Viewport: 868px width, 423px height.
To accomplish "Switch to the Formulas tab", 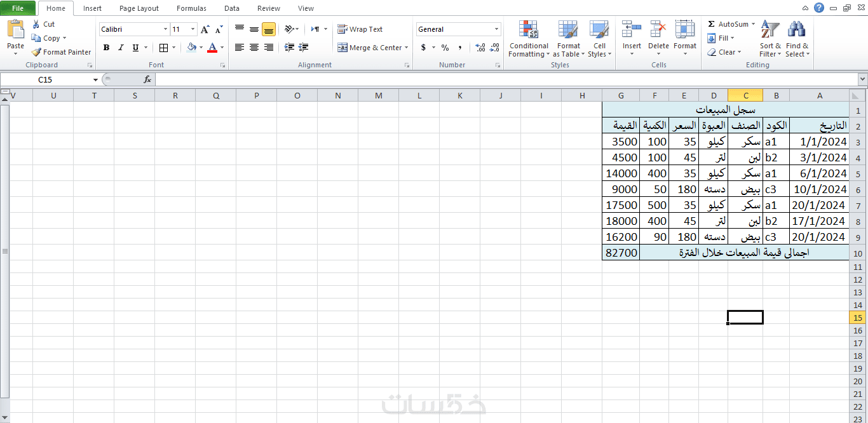I will tap(191, 8).
